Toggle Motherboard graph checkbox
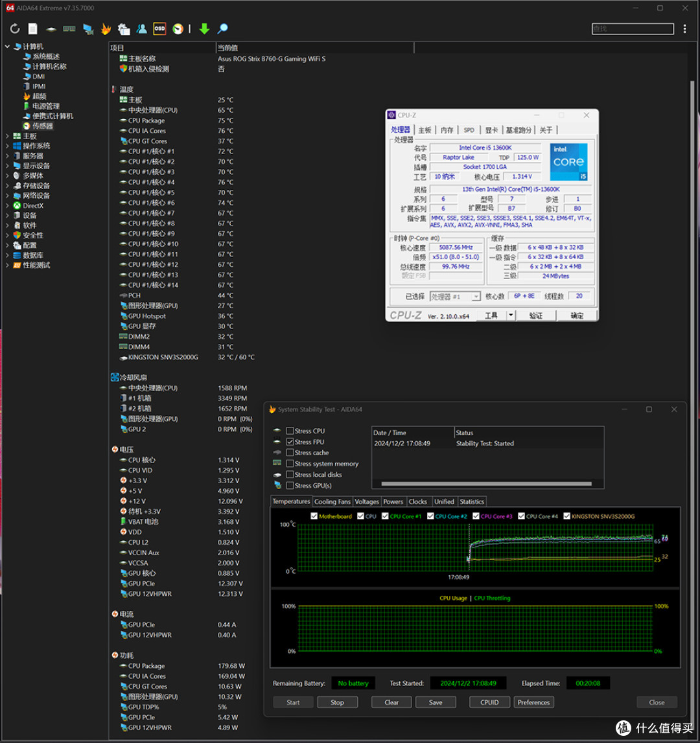 point(314,516)
